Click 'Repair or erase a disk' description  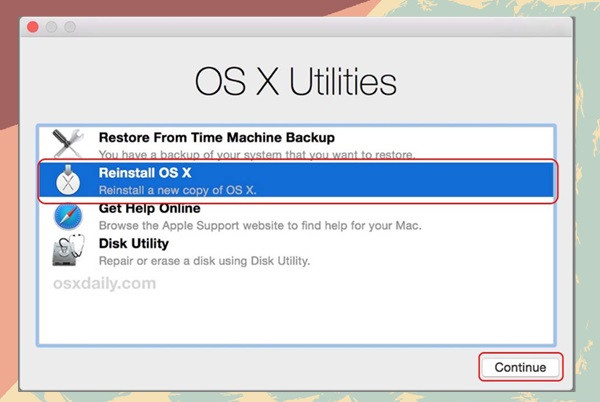coord(204,261)
